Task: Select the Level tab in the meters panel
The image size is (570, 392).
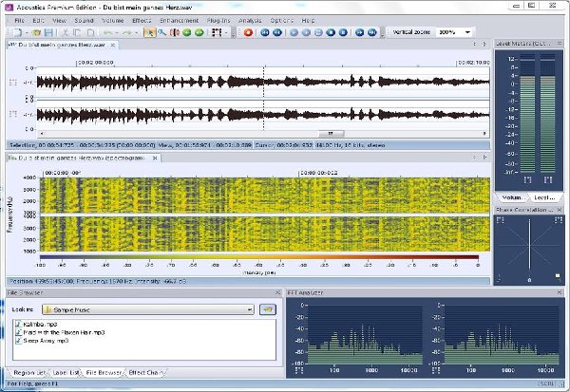Action: (x=544, y=197)
